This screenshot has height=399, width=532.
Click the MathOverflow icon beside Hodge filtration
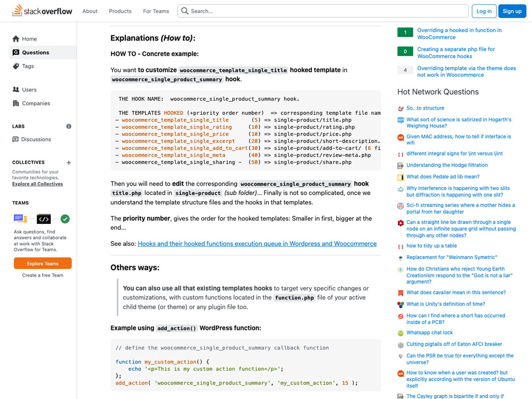pyautogui.click(x=401, y=165)
